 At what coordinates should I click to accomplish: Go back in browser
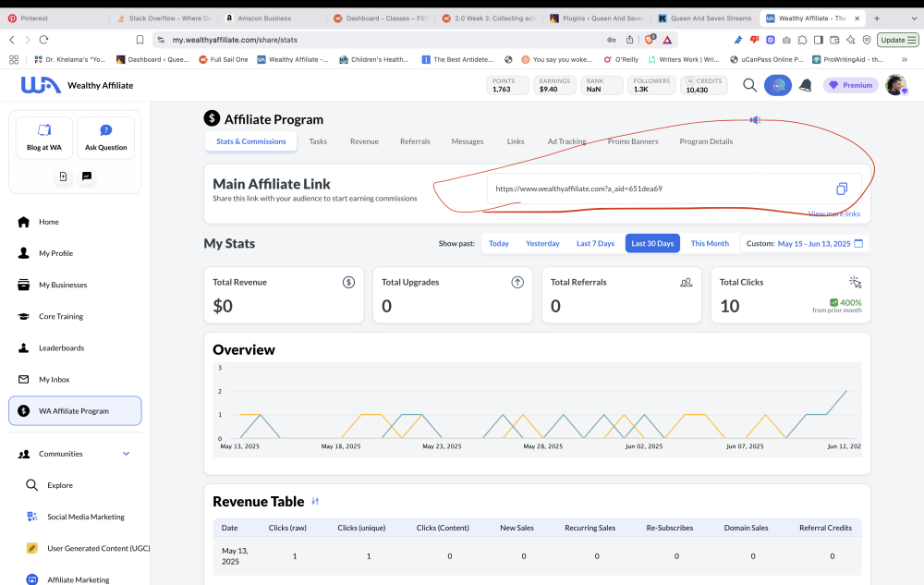12,40
